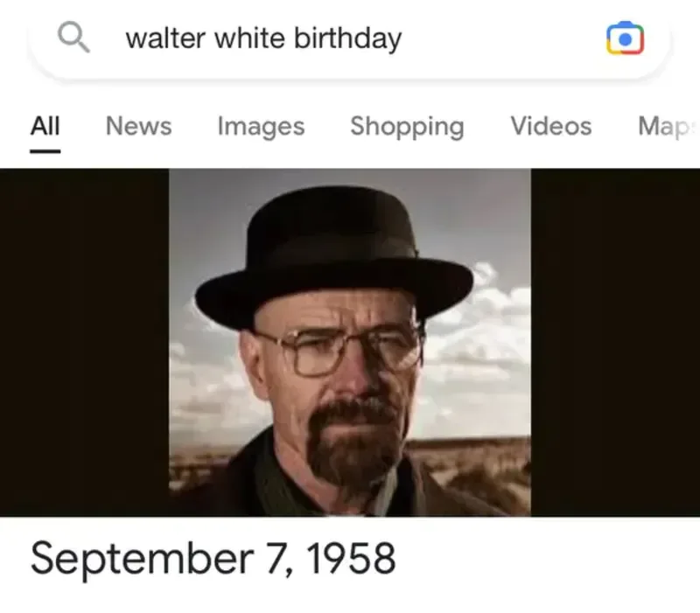Focus the 'walter white birthday' search field
The image size is (700, 613).
[349, 39]
